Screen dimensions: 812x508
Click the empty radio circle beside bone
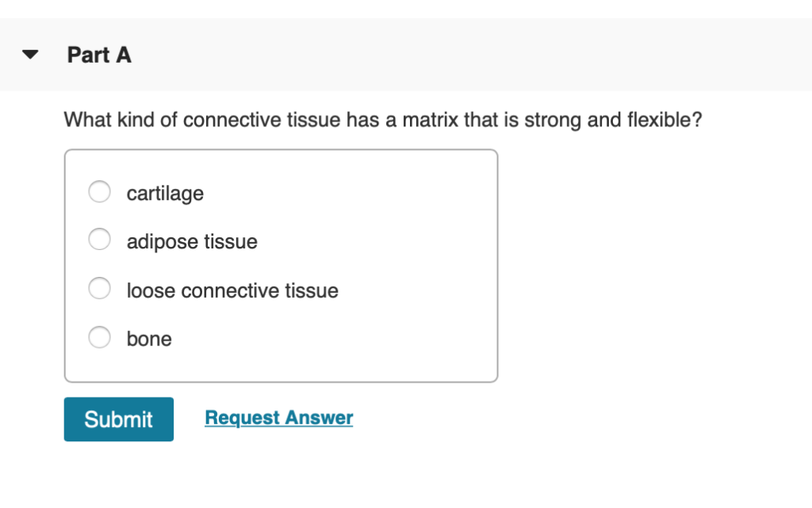[99, 337]
